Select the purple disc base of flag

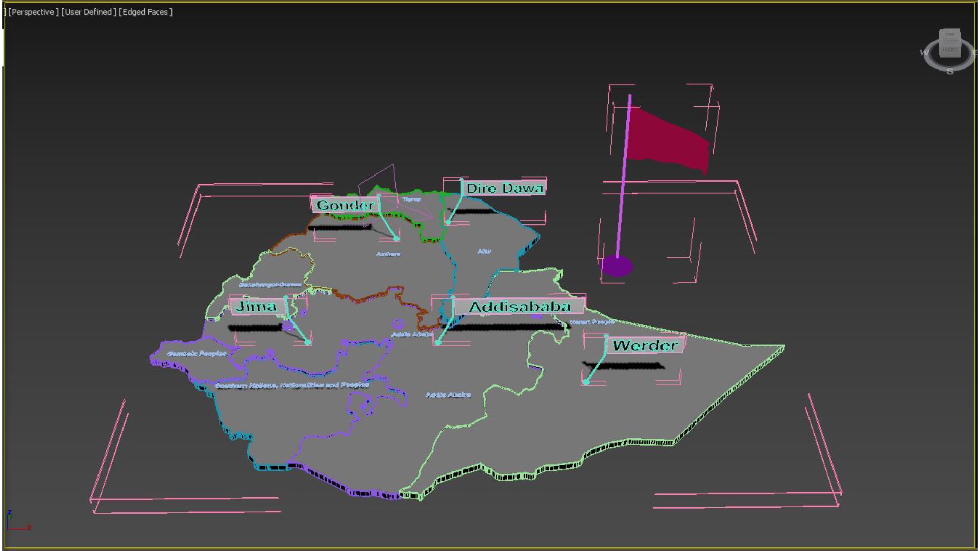click(x=617, y=266)
